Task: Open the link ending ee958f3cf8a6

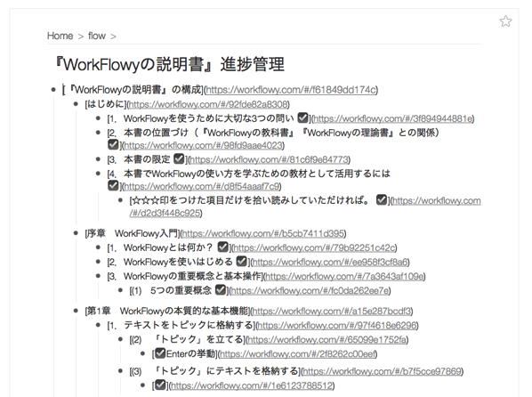Action: [x=330, y=263]
